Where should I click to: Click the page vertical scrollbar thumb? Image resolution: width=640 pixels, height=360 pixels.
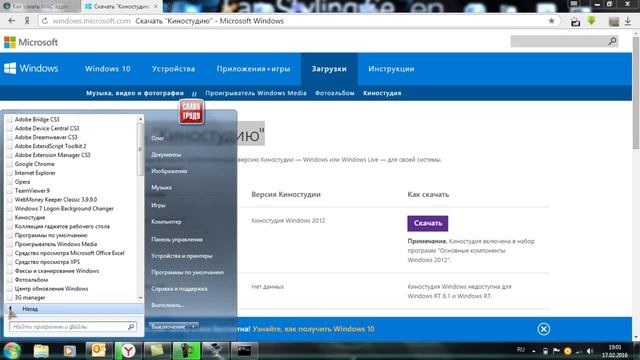(x=636, y=94)
